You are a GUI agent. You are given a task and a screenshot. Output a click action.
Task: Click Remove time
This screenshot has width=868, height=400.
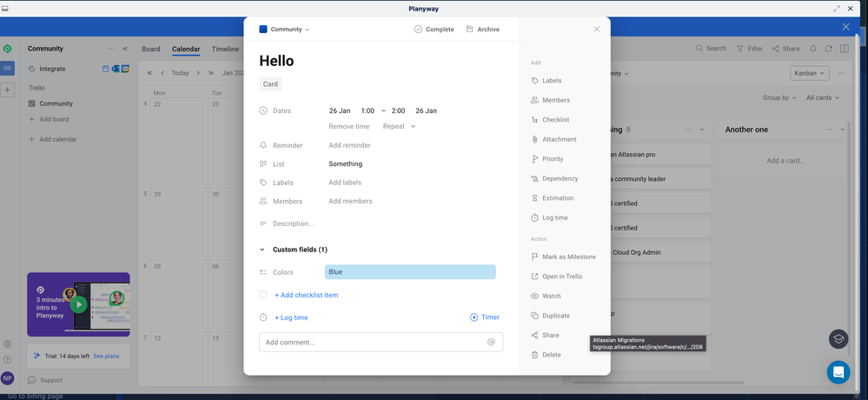coord(348,126)
